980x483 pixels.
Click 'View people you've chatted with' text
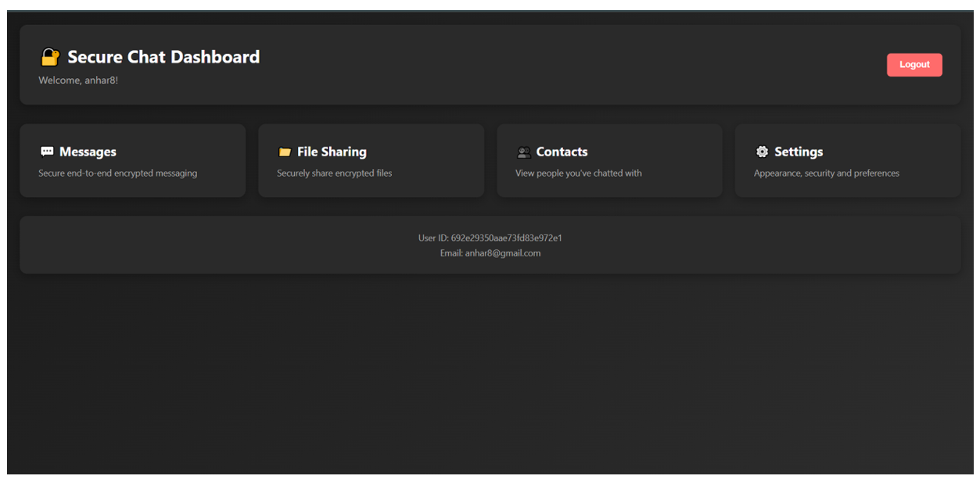pos(578,174)
